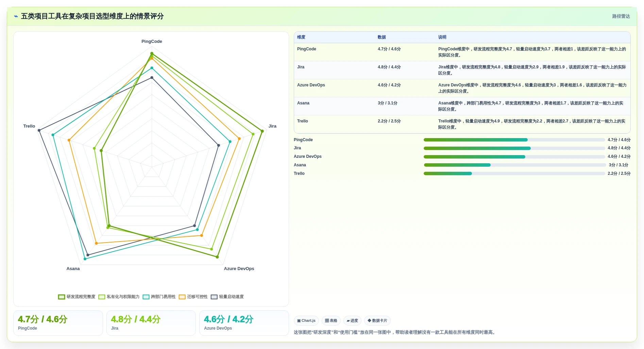Image resolution: width=644 pixels, height=349 pixels.
Task: Toggle the 私有化与权限能力 legend series
Action: (x=119, y=297)
